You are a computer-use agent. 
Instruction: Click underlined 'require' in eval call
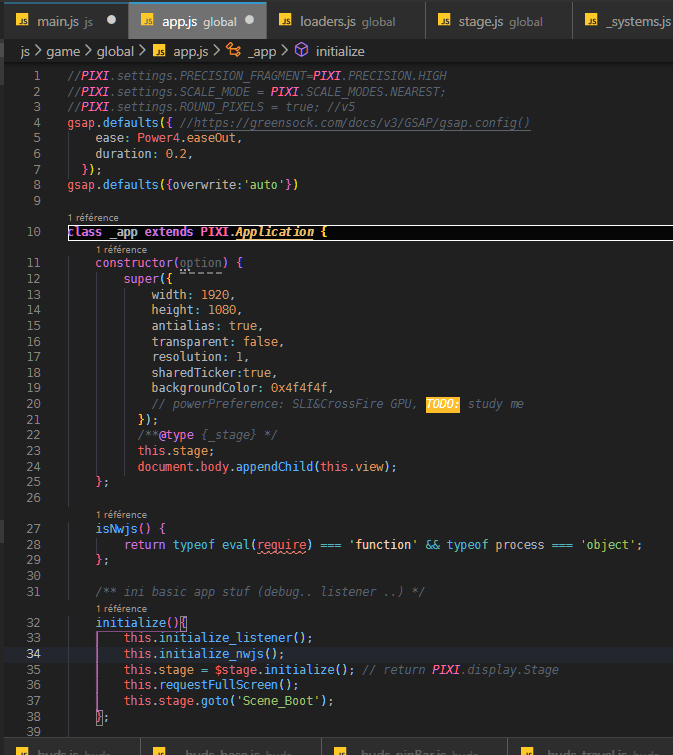tap(282, 545)
